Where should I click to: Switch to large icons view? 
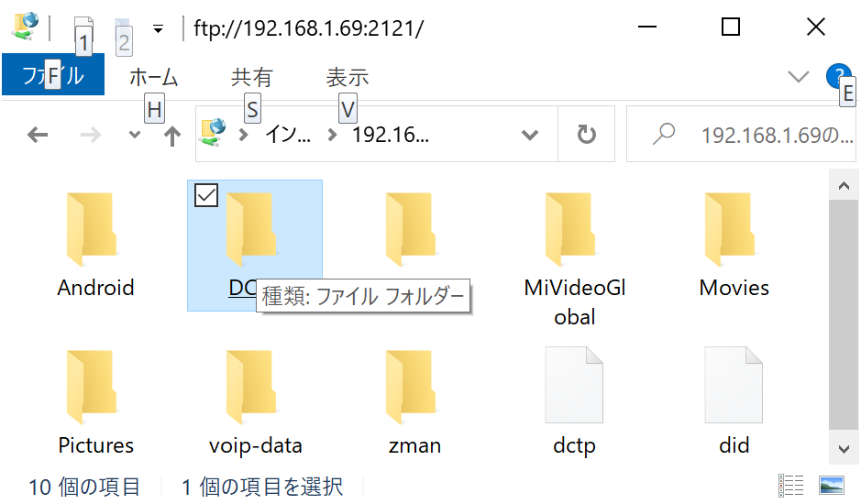tap(832, 486)
